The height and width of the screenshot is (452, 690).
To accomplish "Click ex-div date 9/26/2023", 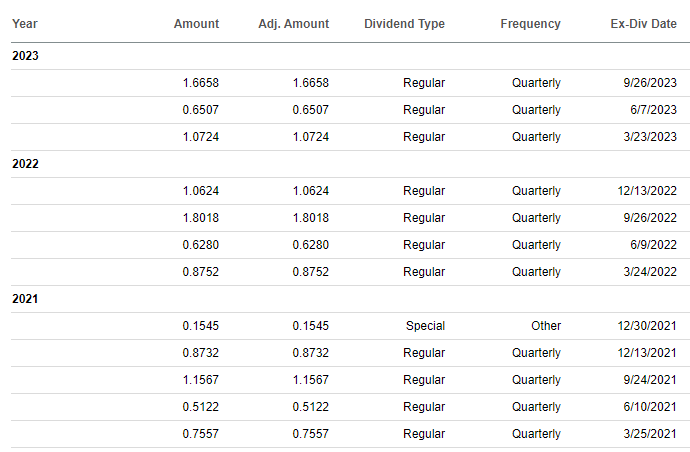I will 650,83.
